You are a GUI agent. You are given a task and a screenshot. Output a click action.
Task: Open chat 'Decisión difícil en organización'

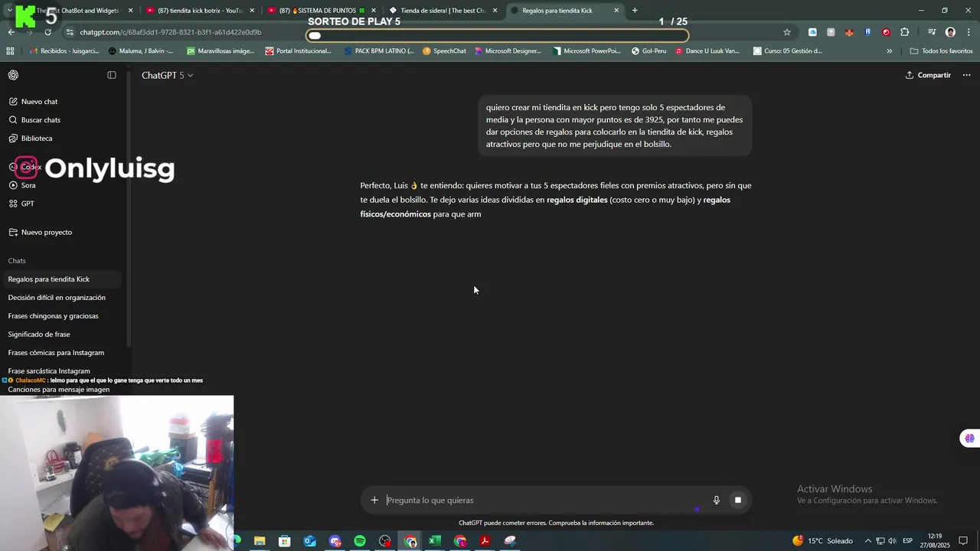point(57,298)
